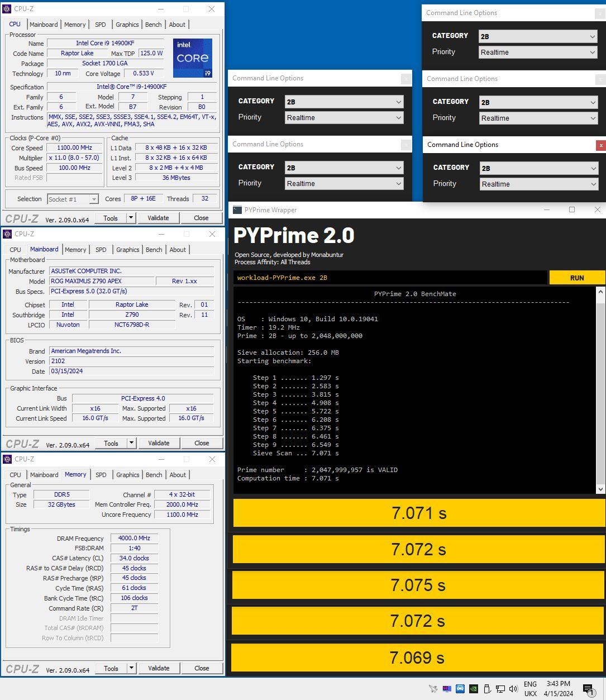Open the Tools dropdown arrow in the Memory CPU-Z window
The width and height of the screenshot is (606, 700).
pyautogui.click(x=132, y=668)
